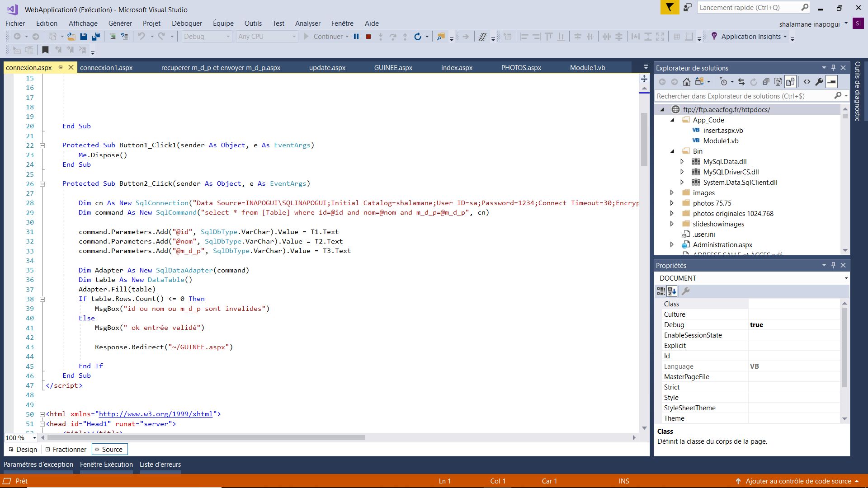The height and width of the screenshot is (488, 868).
Task: Select insert.aspx.vb in the solution tree
Action: (723, 131)
